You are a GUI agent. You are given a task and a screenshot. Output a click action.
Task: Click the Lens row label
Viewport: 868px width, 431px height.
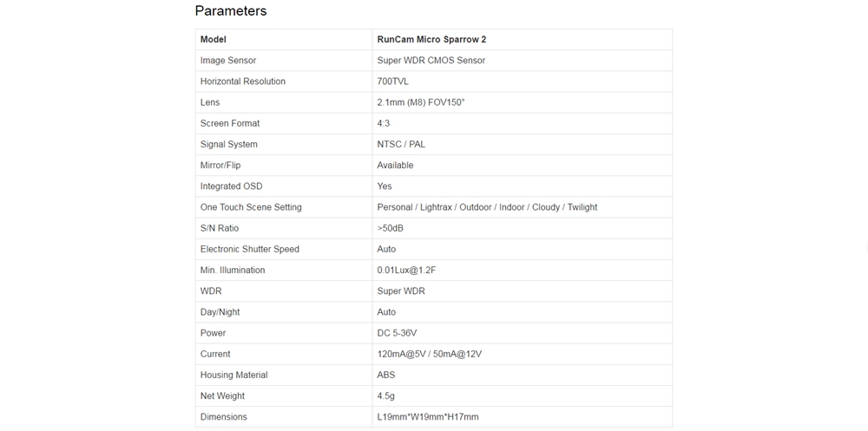tap(210, 102)
